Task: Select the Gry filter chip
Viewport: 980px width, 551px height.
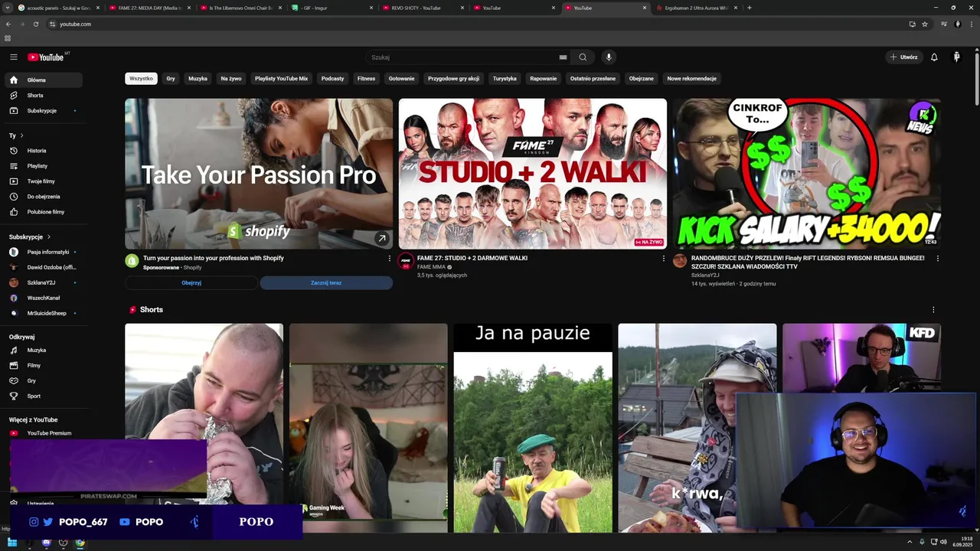Action: (171, 78)
